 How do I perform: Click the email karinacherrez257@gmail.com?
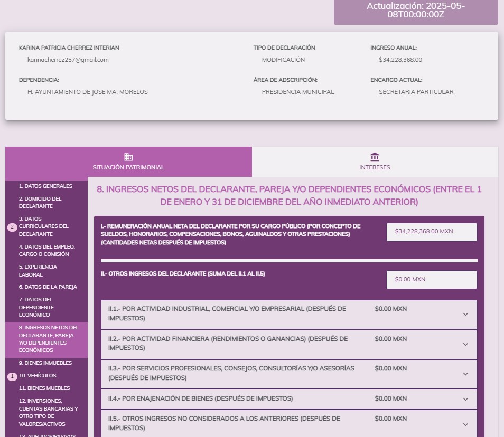coord(68,60)
